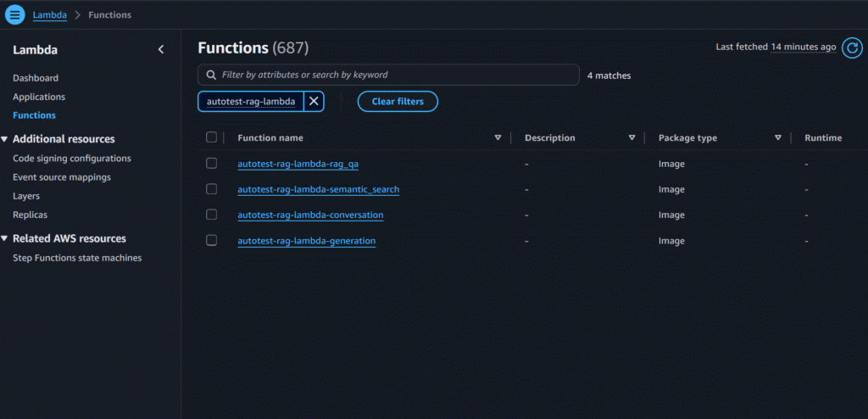Check the autotest-rag-lambda-conversation row checkbox
This screenshot has height=419, width=868.
tap(212, 215)
